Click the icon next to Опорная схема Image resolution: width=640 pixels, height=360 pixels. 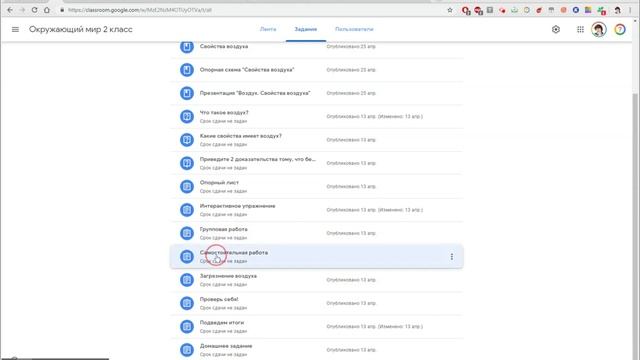tap(187, 70)
